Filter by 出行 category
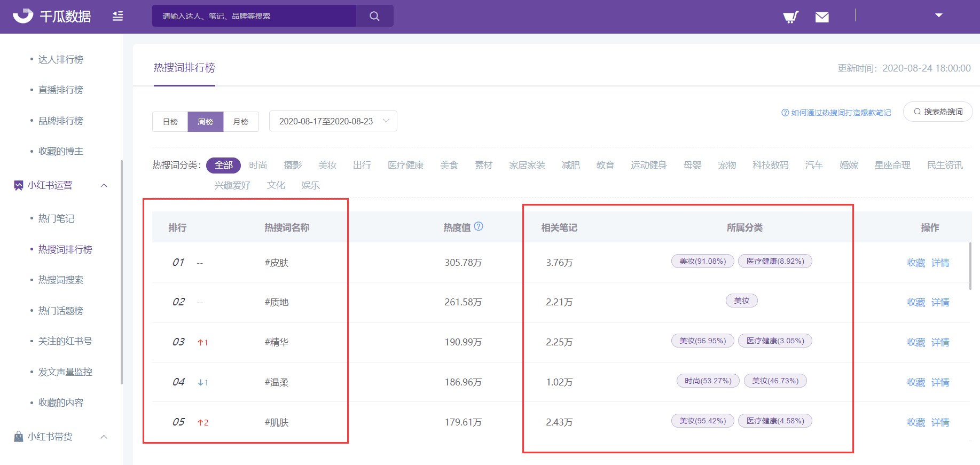Viewport: 980px width, 465px height. coord(362,165)
